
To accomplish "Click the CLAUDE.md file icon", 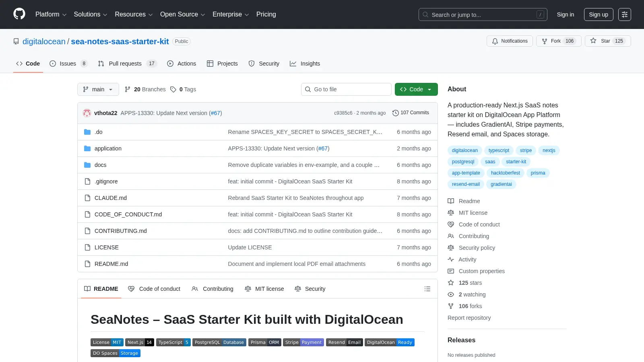I will pyautogui.click(x=87, y=198).
